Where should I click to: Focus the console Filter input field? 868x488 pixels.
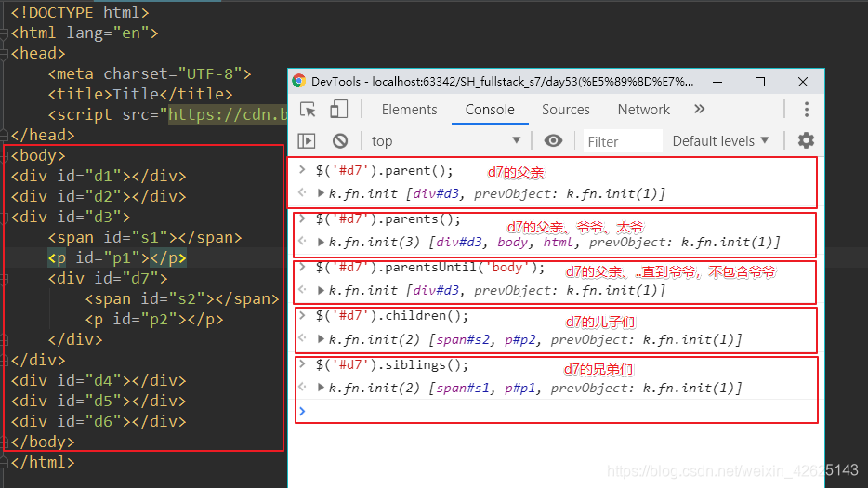coord(623,142)
